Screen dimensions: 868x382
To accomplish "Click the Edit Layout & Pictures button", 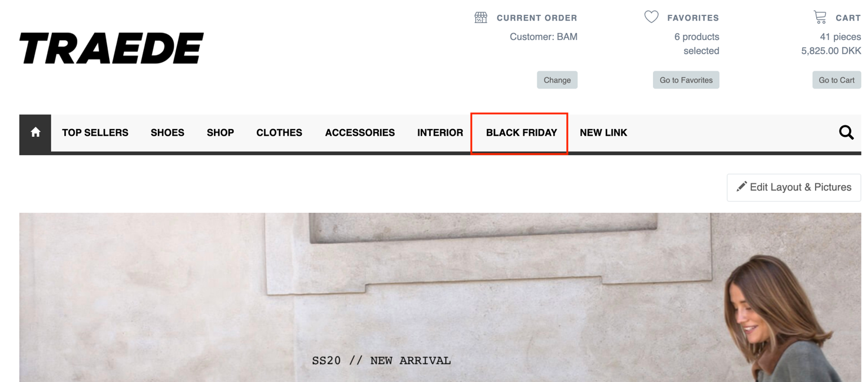I will pyautogui.click(x=794, y=187).
